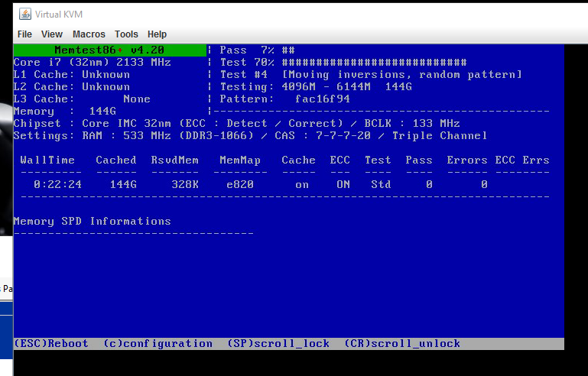Click the Memtest86+ v4.20 header
Image resolution: width=588 pixels, height=376 pixels.
coord(109,50)
